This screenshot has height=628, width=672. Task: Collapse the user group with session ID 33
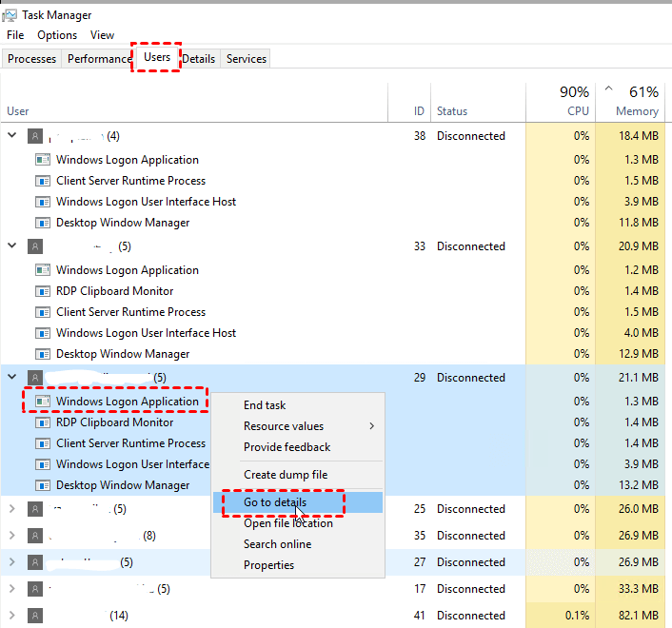(x=12, y=246)
